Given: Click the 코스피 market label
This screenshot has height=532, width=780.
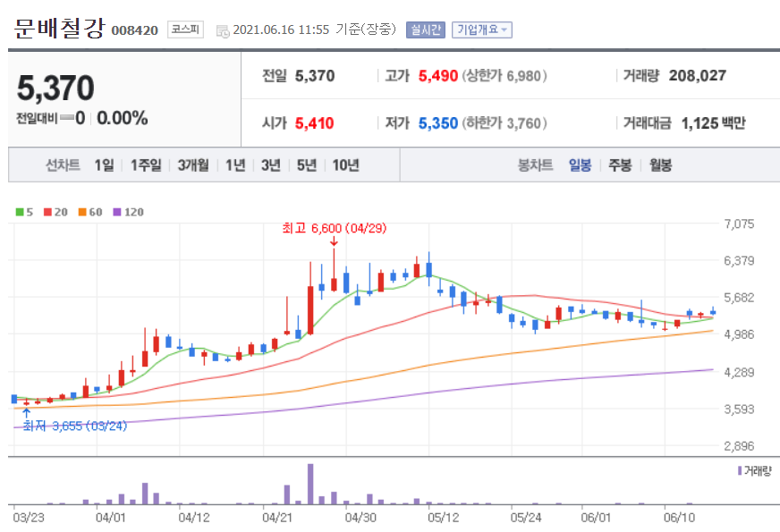Looking at the screenshot, I should [x=185, y=30].
